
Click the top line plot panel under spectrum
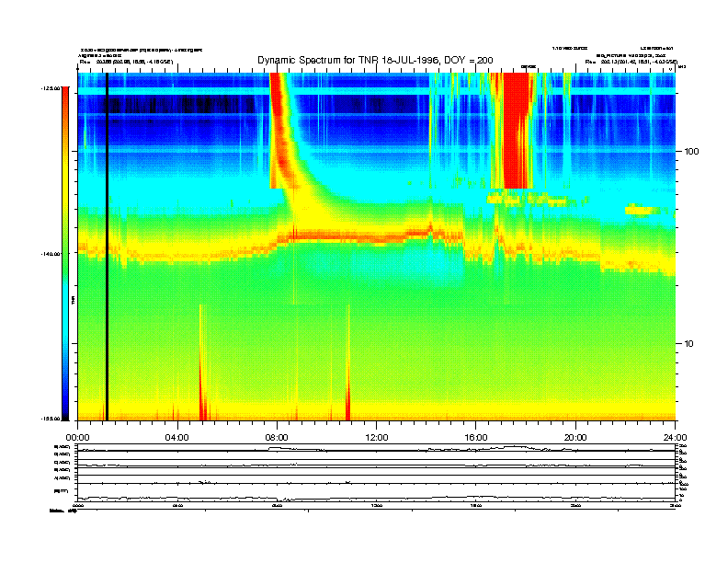(x=376, y=448)
